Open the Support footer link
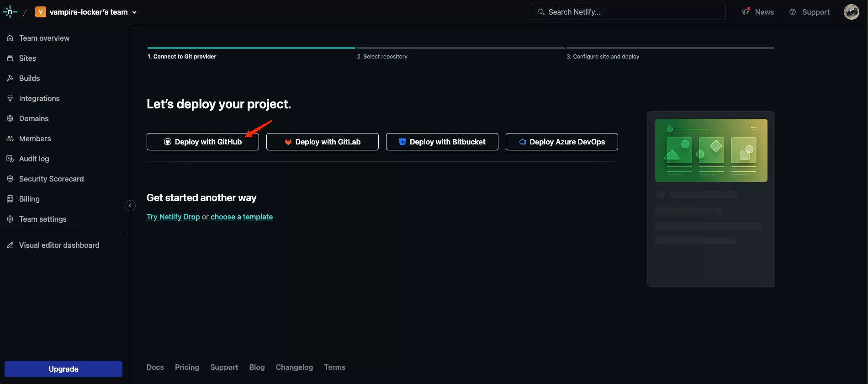 click(224, 367)
